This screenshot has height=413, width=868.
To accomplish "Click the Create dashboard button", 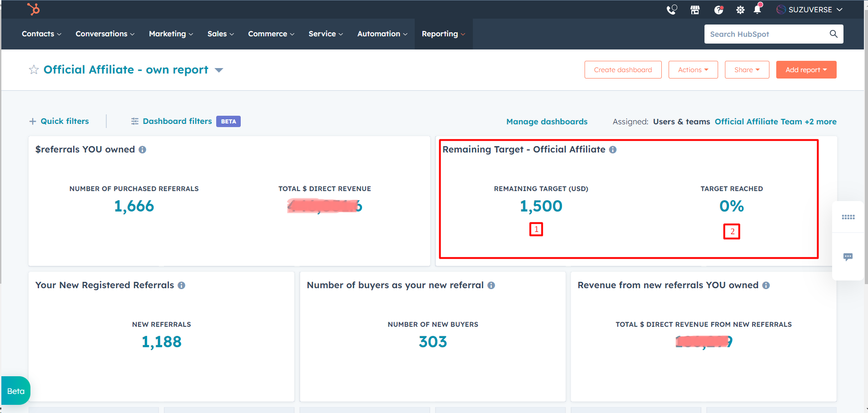I will [x=623, y=70].
